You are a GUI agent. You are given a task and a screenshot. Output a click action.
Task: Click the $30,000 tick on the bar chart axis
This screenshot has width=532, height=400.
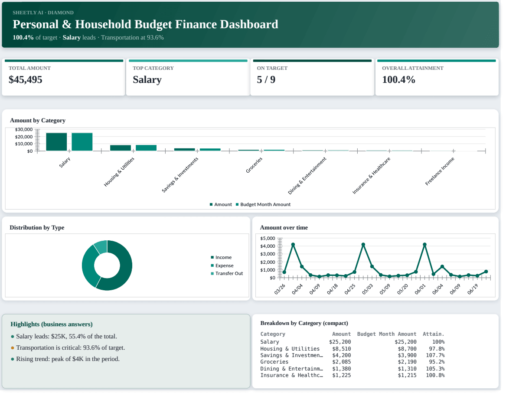pos(24,129)
